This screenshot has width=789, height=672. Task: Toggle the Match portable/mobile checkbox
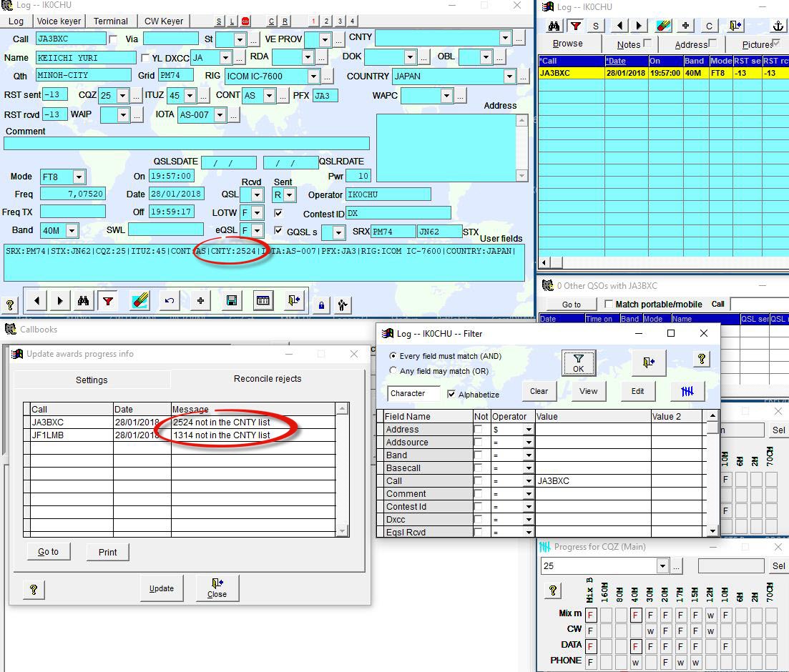click(x=608, y=304)
